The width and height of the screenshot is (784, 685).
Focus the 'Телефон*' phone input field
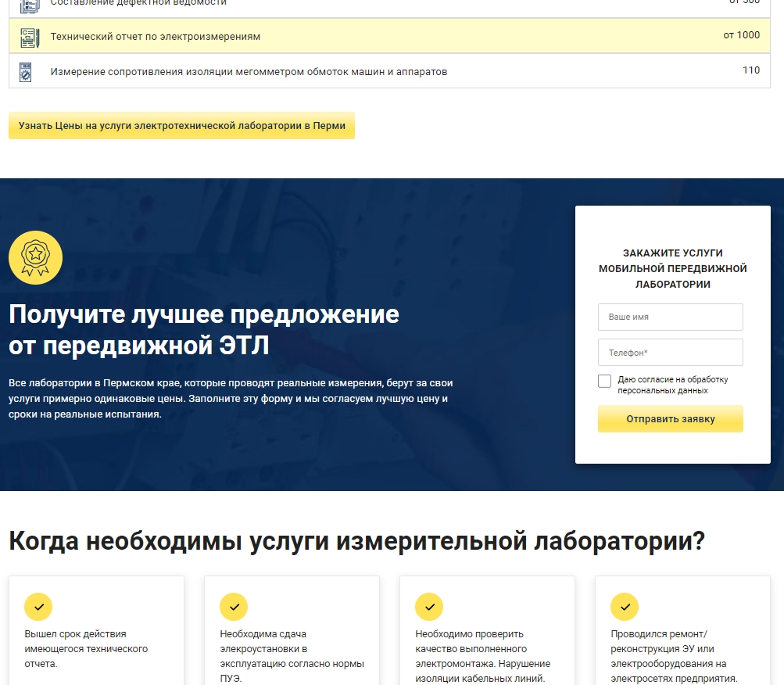[670, 353]
